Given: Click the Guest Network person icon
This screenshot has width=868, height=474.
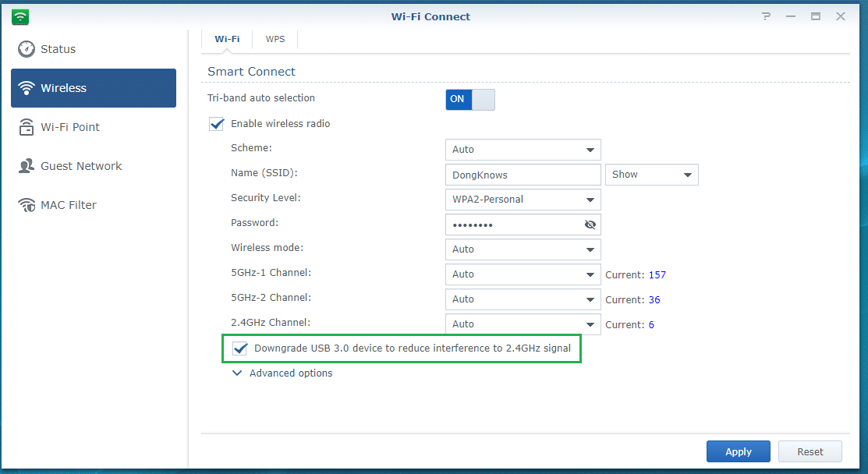Looking at the screenshot, I should click(27, 166).
